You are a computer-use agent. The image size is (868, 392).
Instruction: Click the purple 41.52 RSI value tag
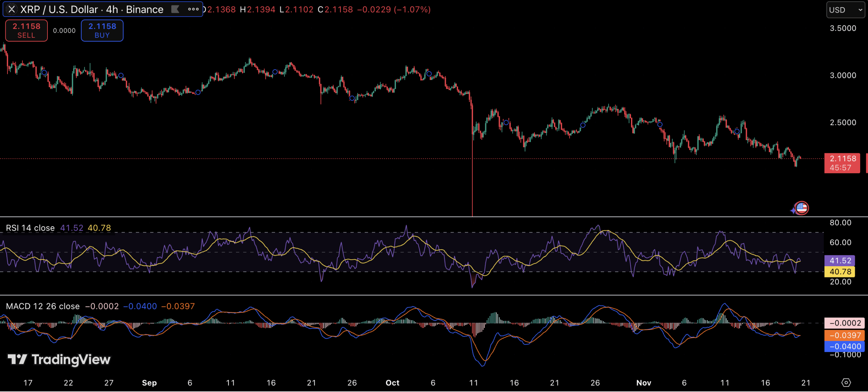(840, 260)
